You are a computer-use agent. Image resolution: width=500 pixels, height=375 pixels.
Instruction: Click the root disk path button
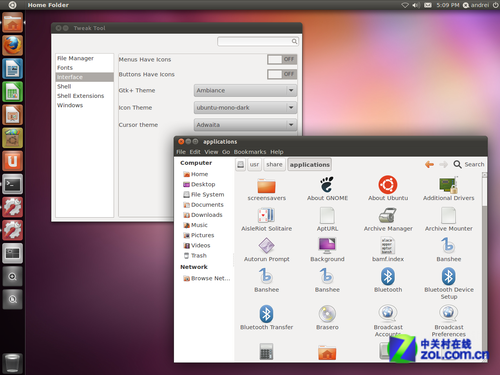pyautogui.click(x=241, y=164)
